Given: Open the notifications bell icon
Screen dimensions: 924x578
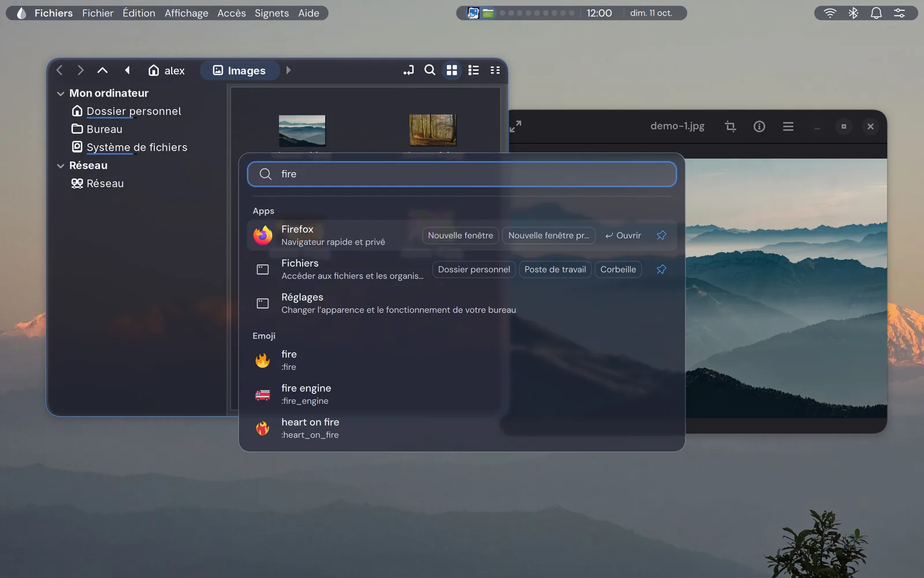Looking at the screenshot, I should (876, 13).
